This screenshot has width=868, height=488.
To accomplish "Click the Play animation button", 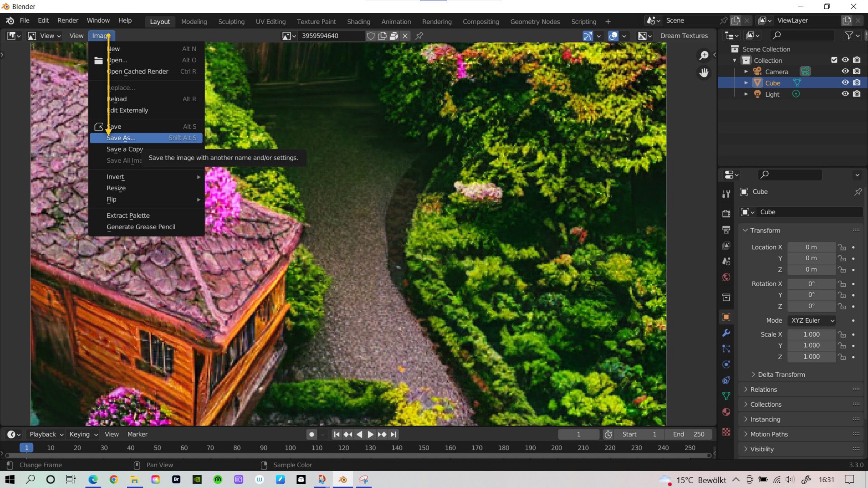I will [370, 434].
